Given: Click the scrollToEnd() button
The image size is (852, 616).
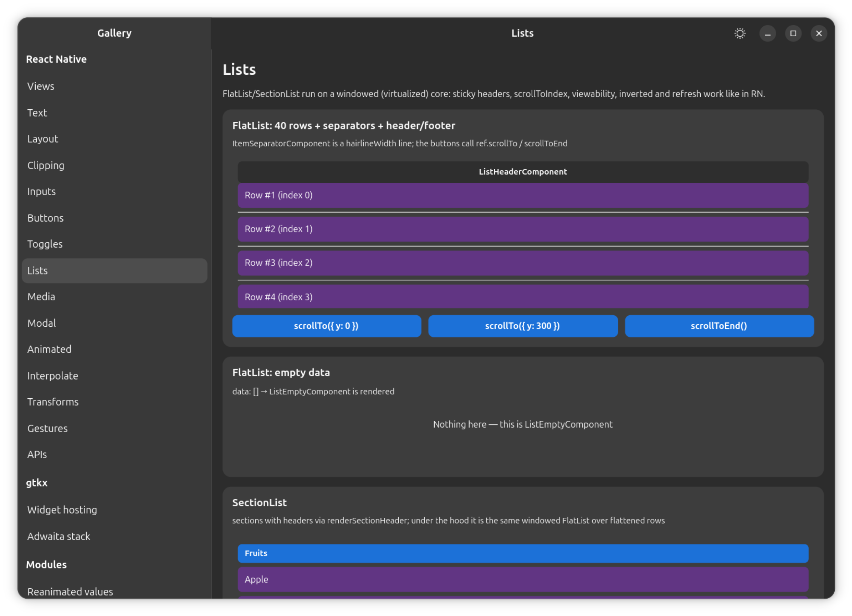Looking at the screenshot, I should (x=719, y=326).
